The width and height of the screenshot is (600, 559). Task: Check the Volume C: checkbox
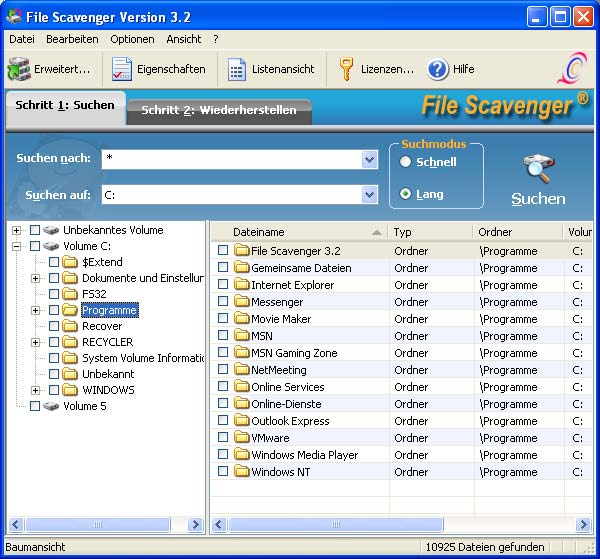(35, 246)
